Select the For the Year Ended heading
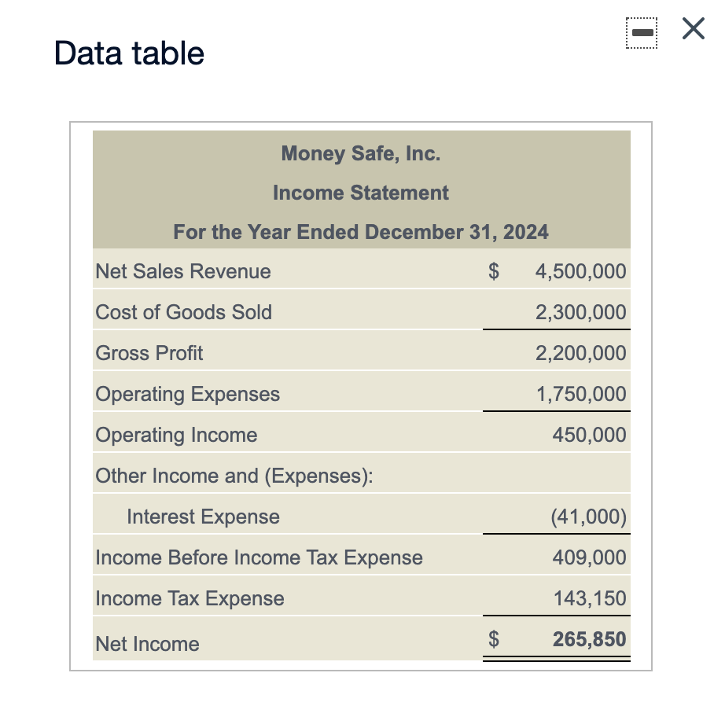Screen dimensions: 714x728 click(361, 232)
